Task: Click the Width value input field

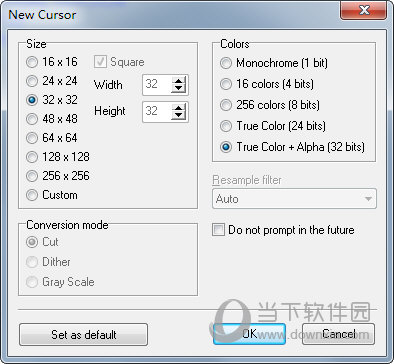Action: tap(157, 84)
